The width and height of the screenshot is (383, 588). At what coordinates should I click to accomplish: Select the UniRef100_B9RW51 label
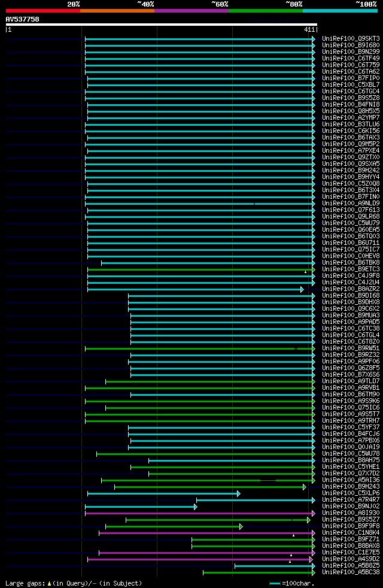click(x=351, y=348)
